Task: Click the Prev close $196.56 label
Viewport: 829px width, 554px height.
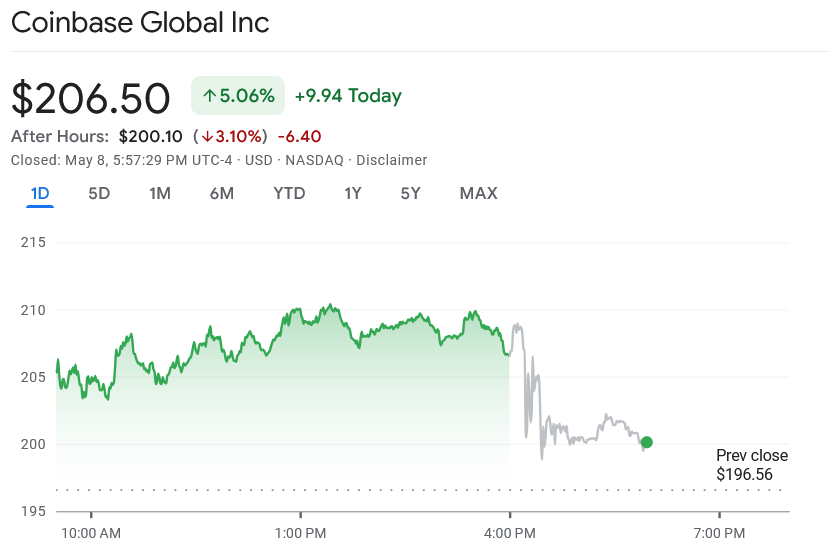Action: coord(751,465)
